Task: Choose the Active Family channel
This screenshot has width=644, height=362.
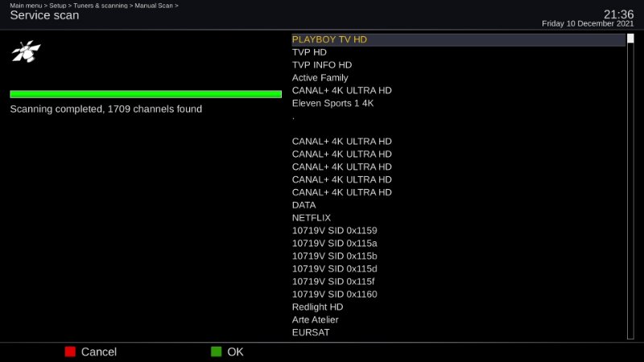Action: (x=458, y=77)
